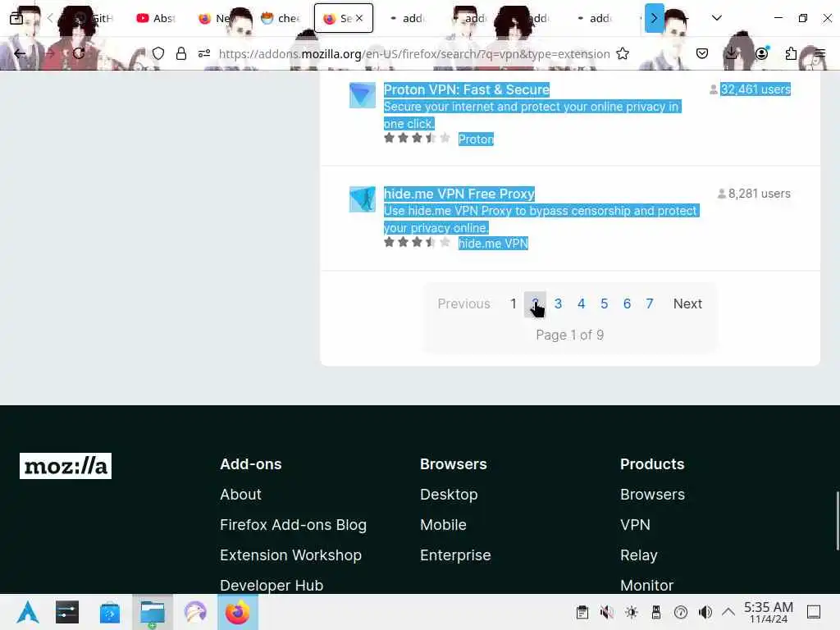Open the removable devices tray icon
840x630 pixels.
pos(655,612)
